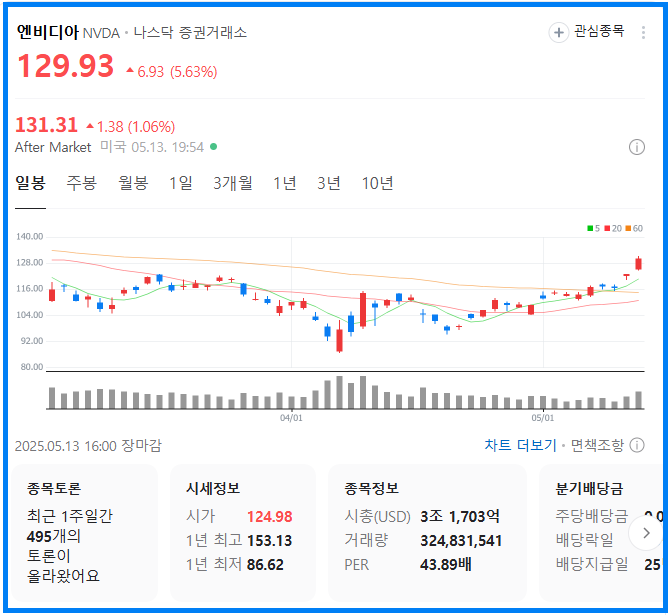Open the 분기배당금 dividend card
This screenshot has height=615, width=668.
601,533
